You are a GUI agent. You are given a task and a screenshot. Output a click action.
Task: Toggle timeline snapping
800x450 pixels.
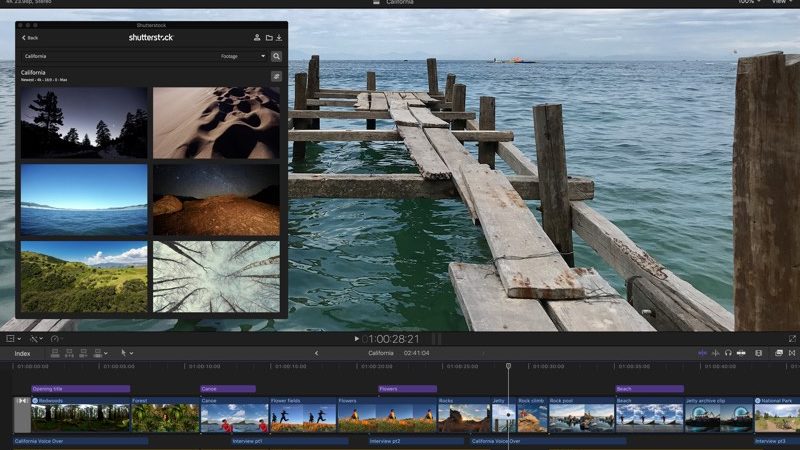pyautogui.click(x=741, y=353)
